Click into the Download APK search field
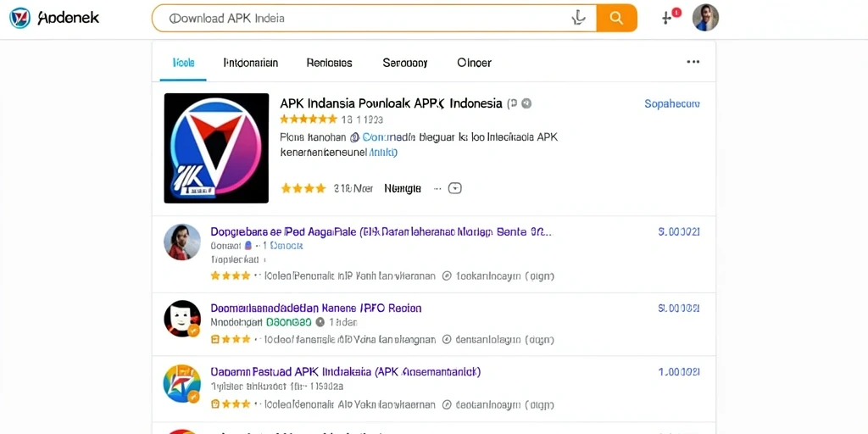 point(365,19)
